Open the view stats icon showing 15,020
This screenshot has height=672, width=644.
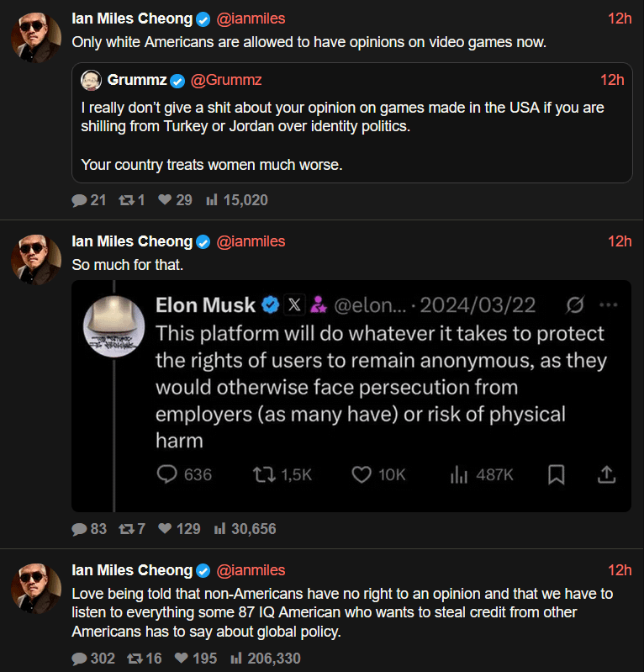click(212, 200)
